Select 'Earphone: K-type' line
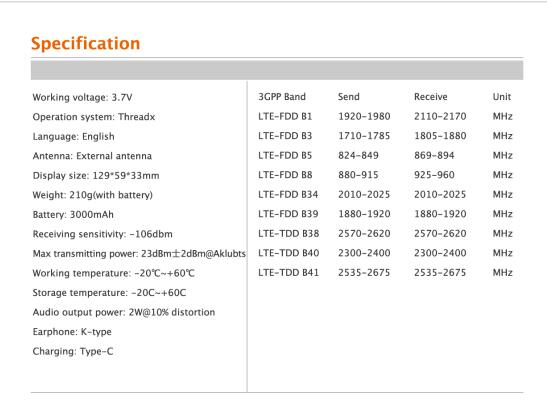The height and width of the screenshot is (401, 547). 72,332
